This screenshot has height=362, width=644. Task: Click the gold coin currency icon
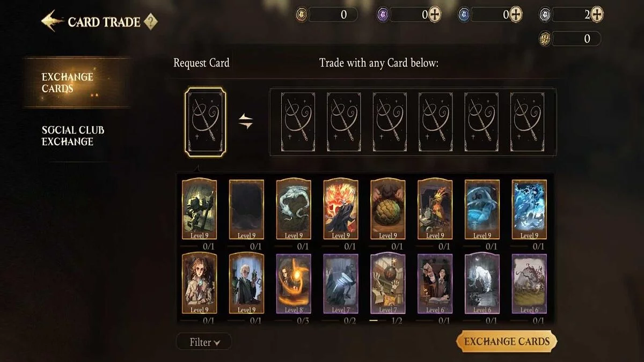coord(302,14)
